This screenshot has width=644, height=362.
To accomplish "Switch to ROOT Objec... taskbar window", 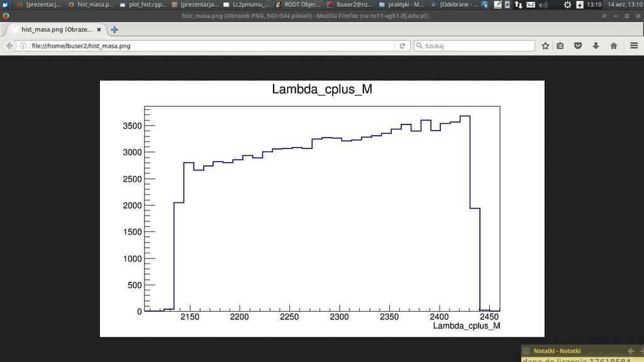I will click(x=299, y=4).
